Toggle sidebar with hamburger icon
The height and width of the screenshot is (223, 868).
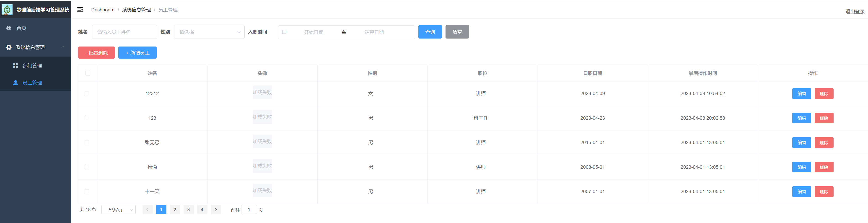(80, 10)
